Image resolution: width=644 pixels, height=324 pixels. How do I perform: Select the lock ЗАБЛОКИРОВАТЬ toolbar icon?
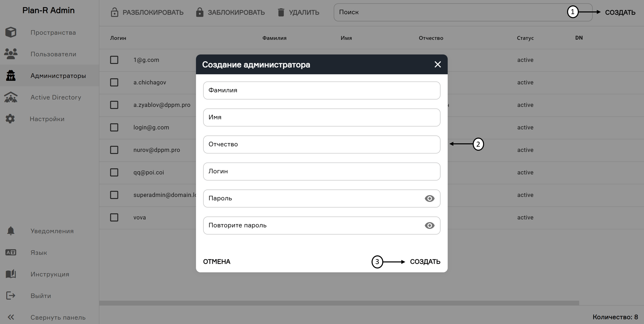coord(200,12)
